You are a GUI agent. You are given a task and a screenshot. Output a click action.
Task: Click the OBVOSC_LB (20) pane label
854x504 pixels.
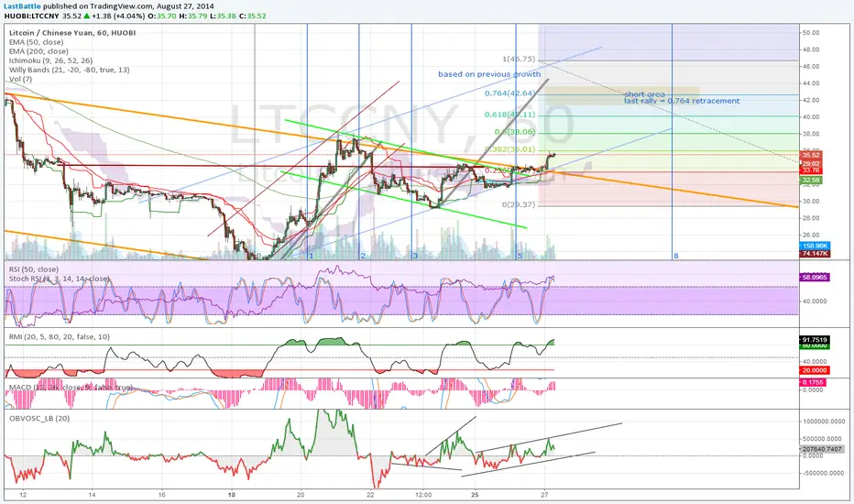click(39, 419)
